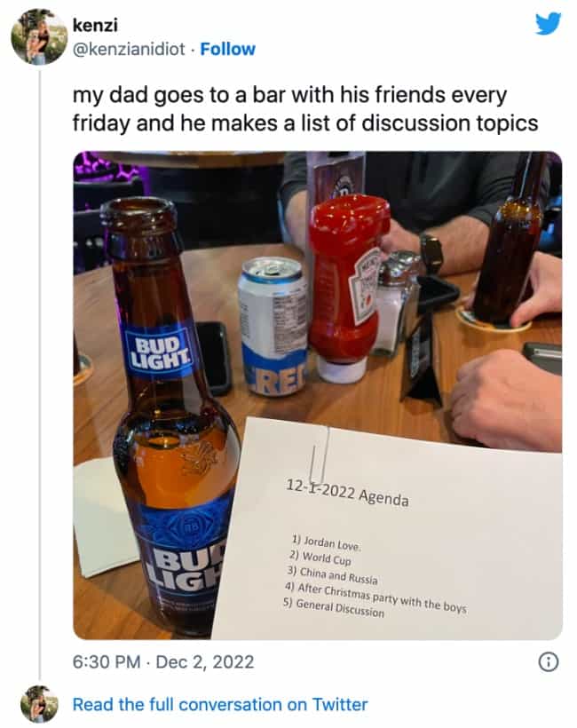This screenshot has width=577, height=728.
Task: Visit the @kenzianidiot handle
Action: 129,49
